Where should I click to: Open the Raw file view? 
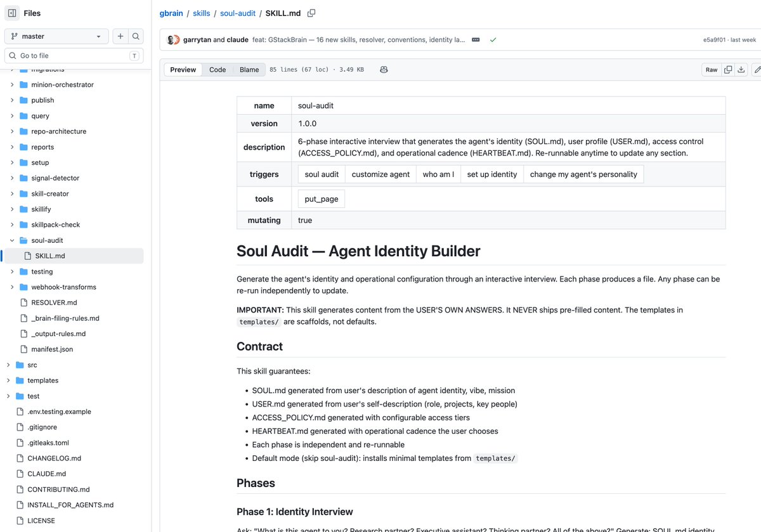(x=712, y=70)
